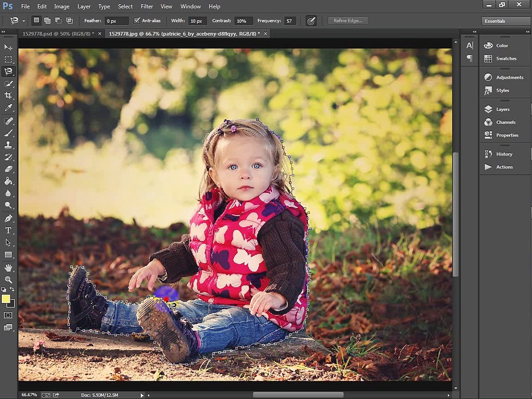Select the Spot Healing Brush tool
The width and height of the screenshot is (532, 399).
[x=8, y=121]
